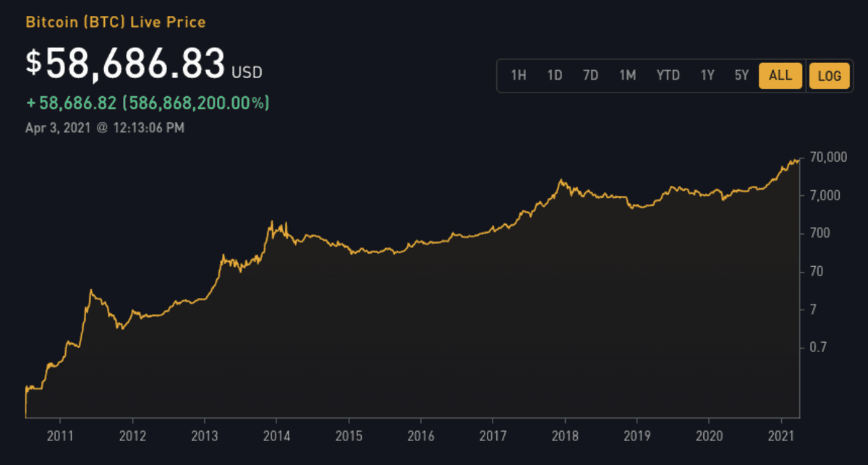The image size is (868, 465).
Task: Click the 70,000 y-axis label
Action: pos(827,158)
